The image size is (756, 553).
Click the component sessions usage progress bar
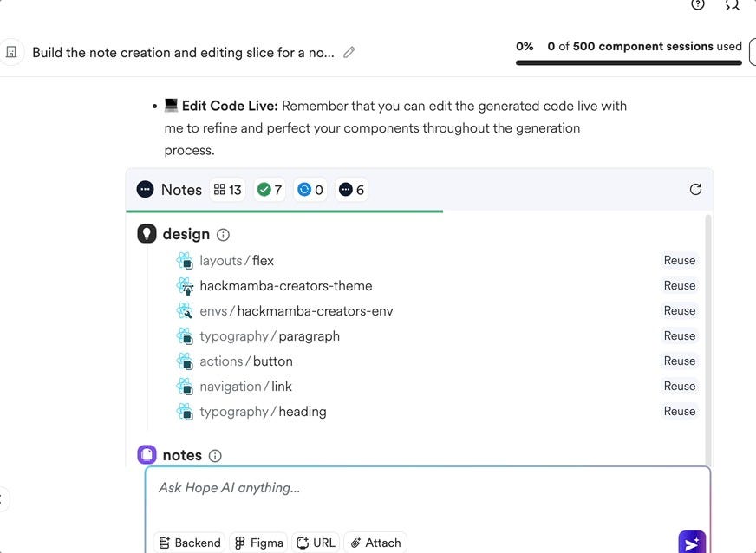point(629,61)
